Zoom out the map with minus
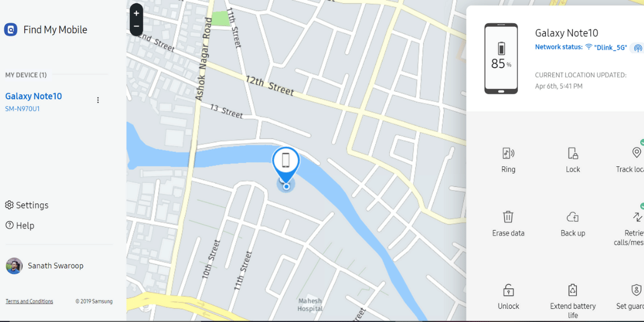Screen dimensions: 644x322 coord(136,26)
